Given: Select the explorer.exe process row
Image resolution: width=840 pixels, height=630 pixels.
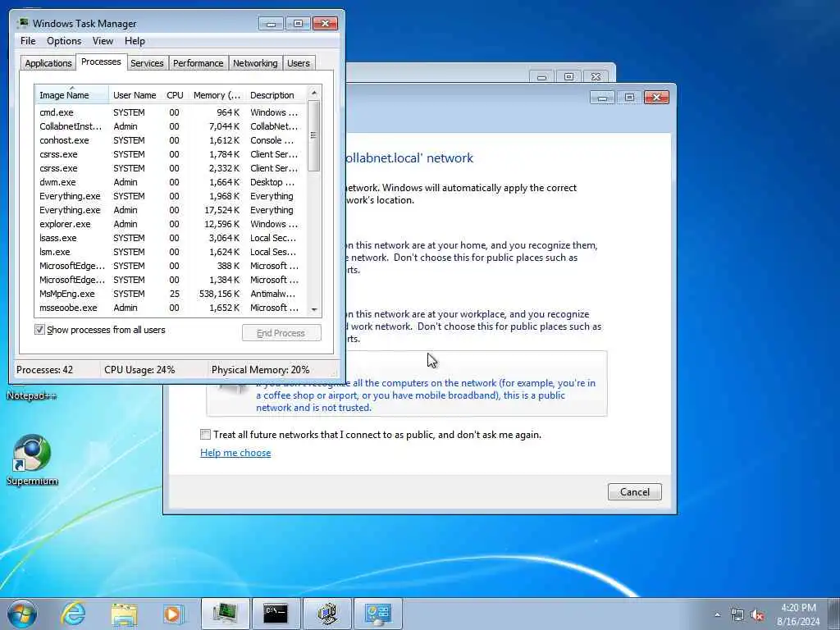Looking at the screenshot, I should [x=171, y=224].
